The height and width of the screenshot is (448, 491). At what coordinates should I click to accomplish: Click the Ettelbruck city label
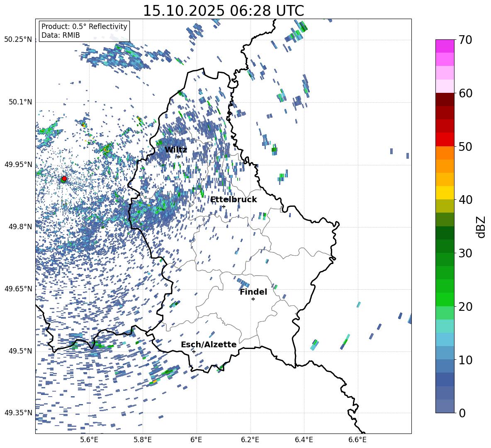[233, 200]
